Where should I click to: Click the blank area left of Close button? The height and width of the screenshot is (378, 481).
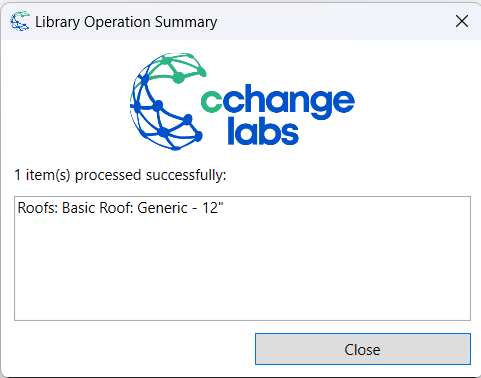point(133,349)
